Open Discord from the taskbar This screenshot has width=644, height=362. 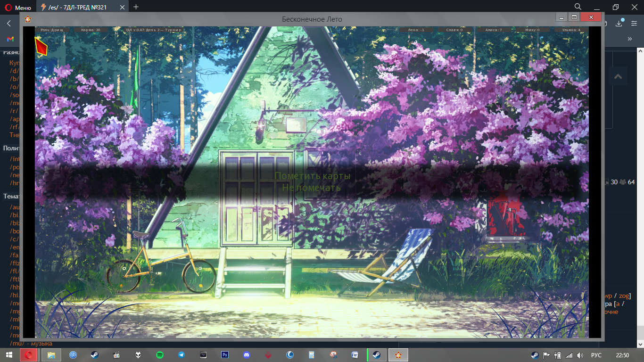point(247,355)
